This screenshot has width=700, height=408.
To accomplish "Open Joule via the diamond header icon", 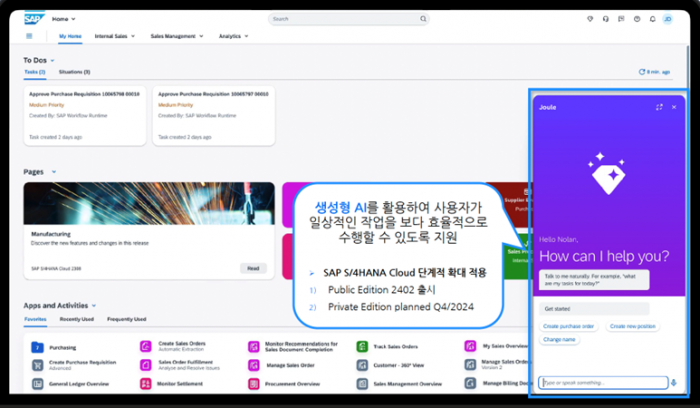I will pyautogui.click(x=590, y=19).
